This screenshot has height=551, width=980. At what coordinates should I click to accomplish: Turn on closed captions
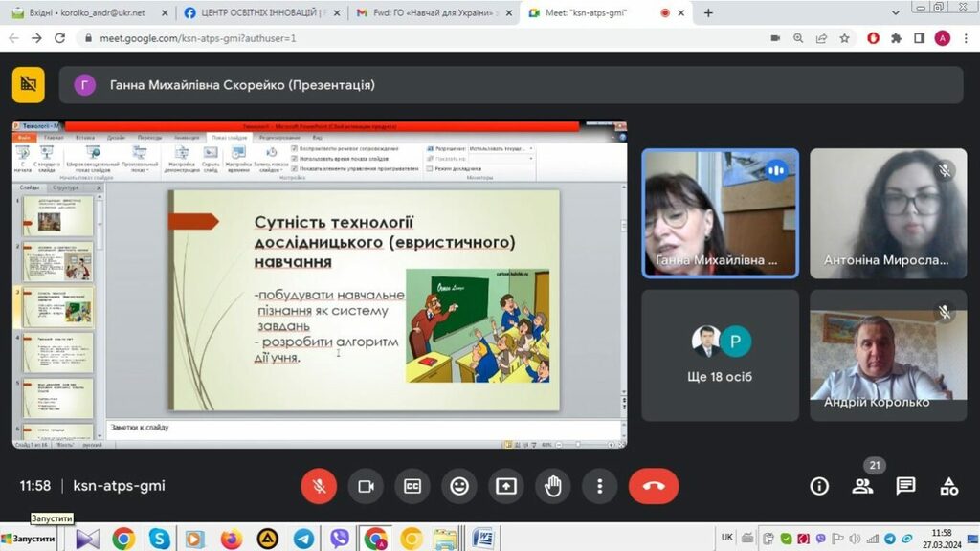point(412,486)
